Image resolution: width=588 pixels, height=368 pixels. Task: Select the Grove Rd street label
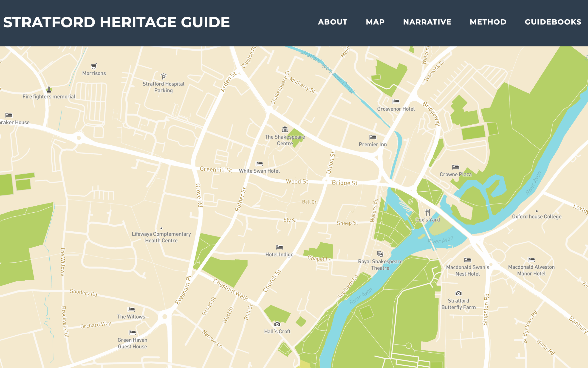point(199,195)
